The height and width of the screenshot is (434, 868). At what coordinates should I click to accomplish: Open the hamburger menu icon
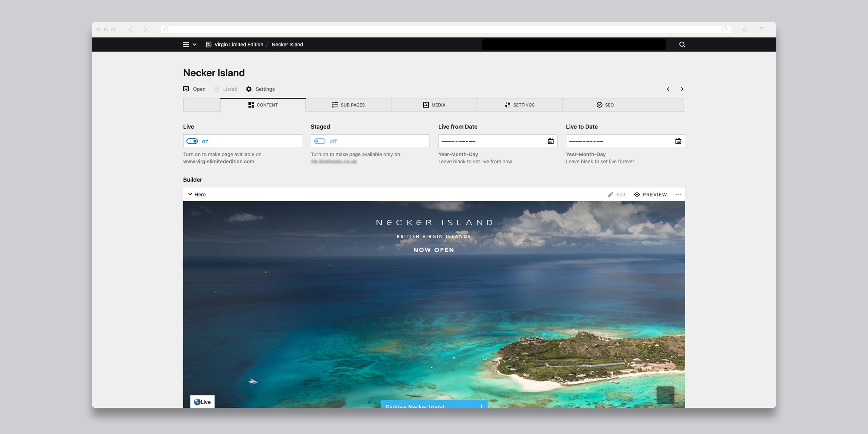[x=186, y=45]
